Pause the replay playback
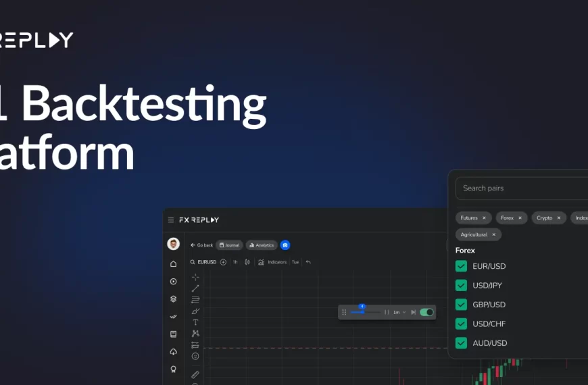This screenshot has height=385, width=588. coord(387,312)
